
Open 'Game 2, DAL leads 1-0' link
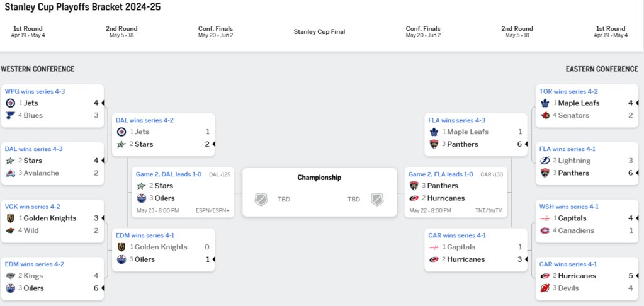[x=169, y=174]
